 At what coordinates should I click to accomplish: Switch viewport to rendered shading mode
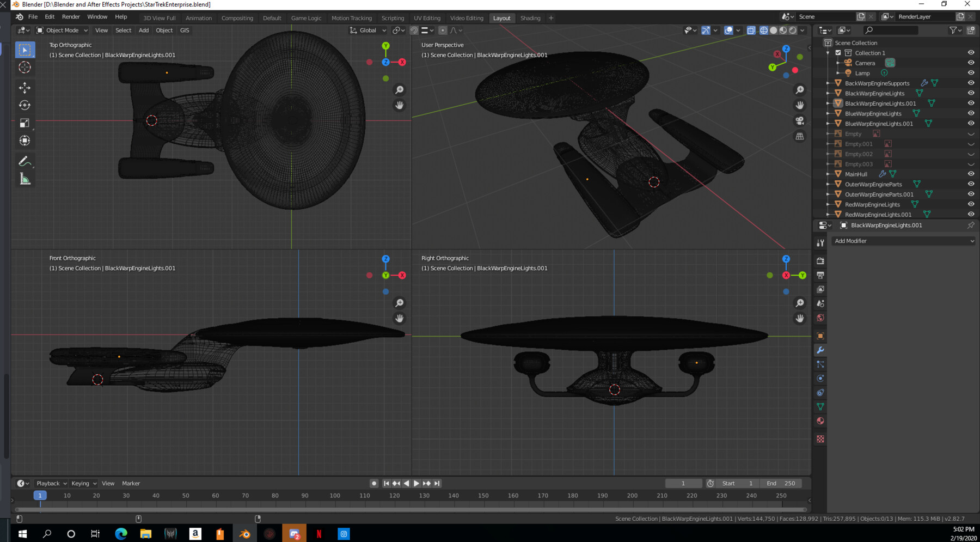(793, 31)
